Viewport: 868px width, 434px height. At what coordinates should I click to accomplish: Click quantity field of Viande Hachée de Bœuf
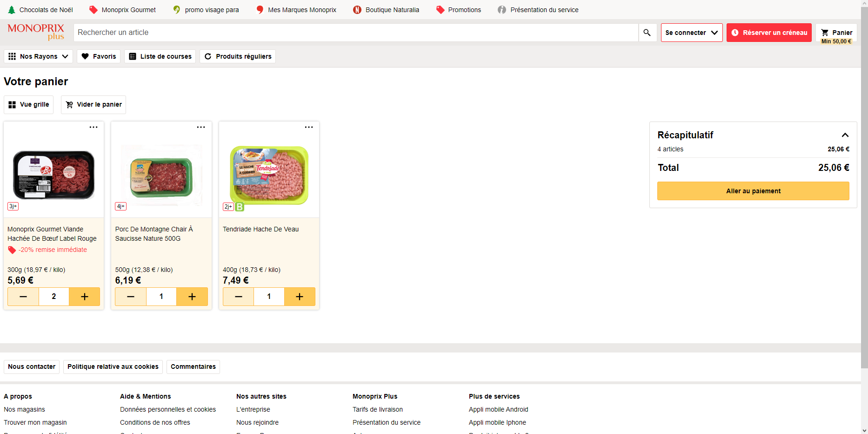click(x=54, y=297)
